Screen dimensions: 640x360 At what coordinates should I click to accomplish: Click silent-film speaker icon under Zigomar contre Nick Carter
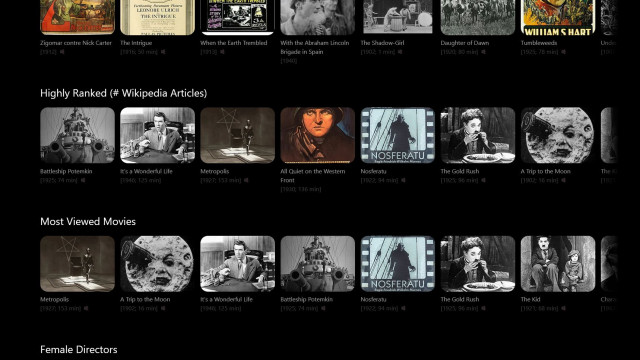click(62, 52)
